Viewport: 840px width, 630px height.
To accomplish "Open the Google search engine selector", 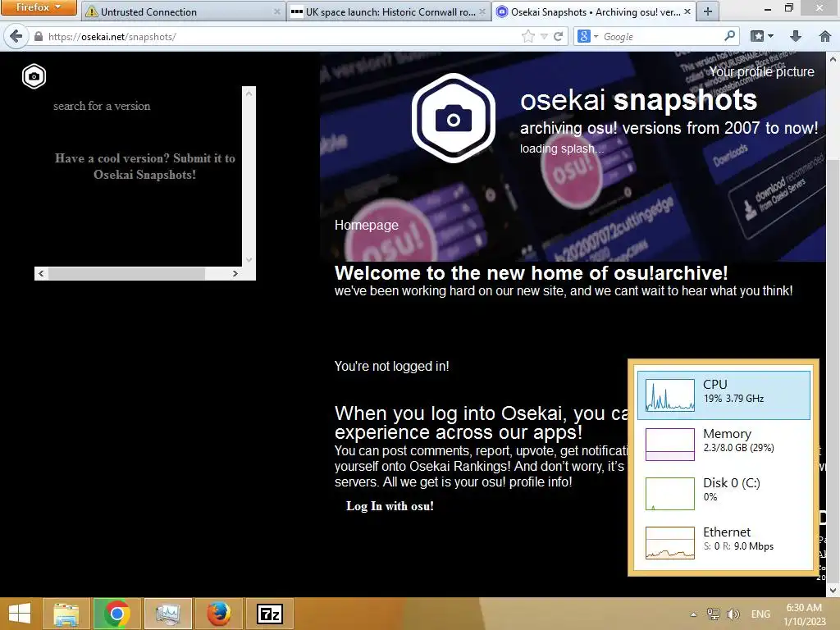I will click(587, 36).
